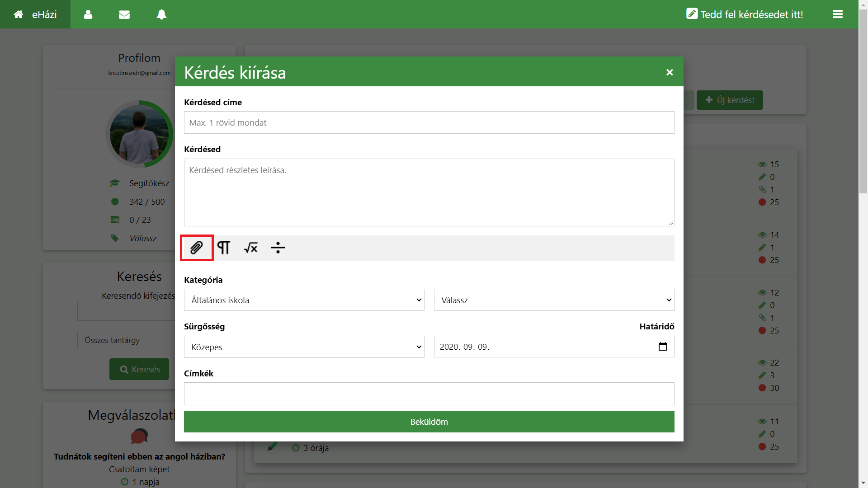Click the Kérdésed címe input field
Viewport: 868px width, 488px height.
[429, 122]
